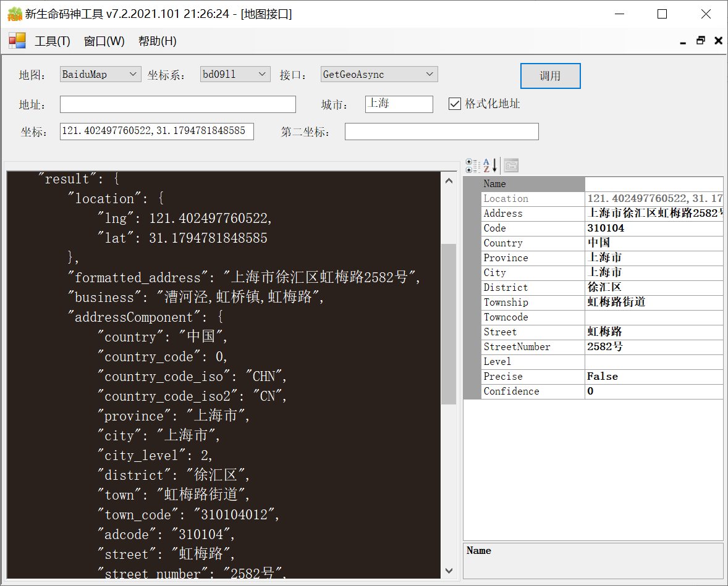
Task: Select the Confidence property row
Action: pos(602,391)
